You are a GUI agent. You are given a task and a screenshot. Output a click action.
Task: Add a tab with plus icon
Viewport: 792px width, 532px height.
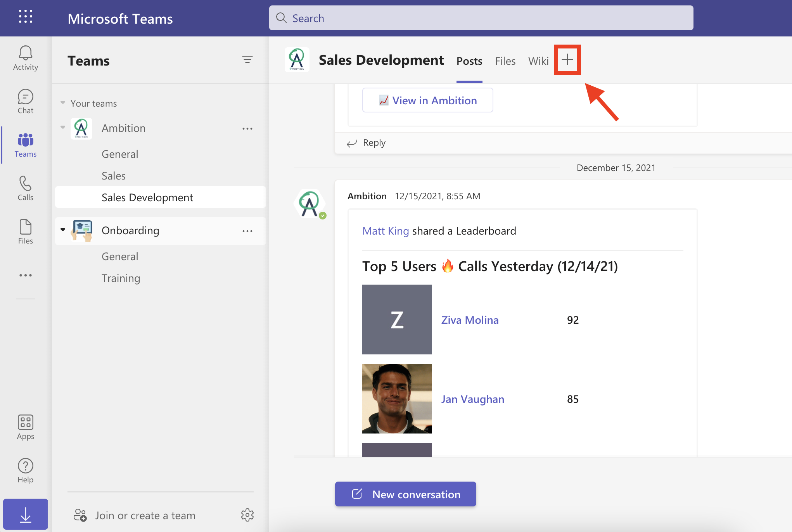(x=567, y=60)
